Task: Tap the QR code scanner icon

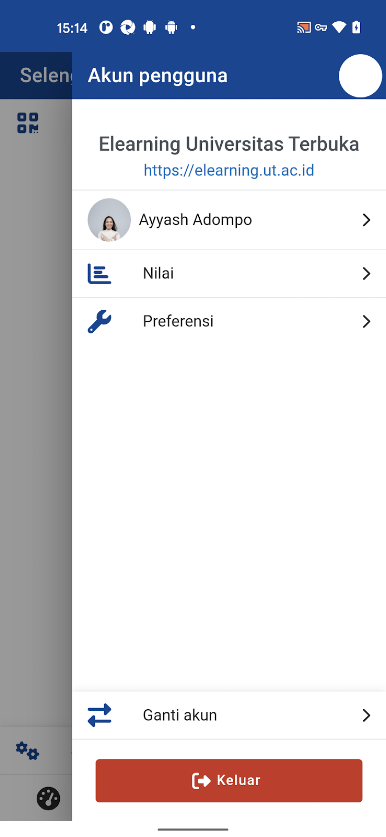Action: pos(27,123)
